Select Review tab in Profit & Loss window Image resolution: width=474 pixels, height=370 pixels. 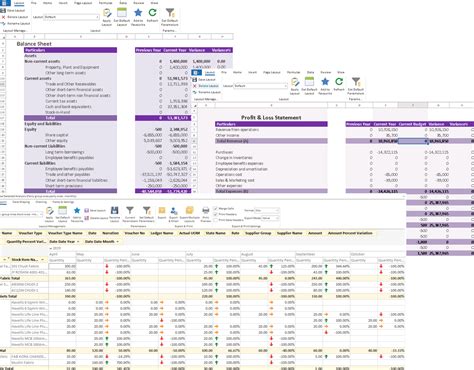tap(326, 72)
